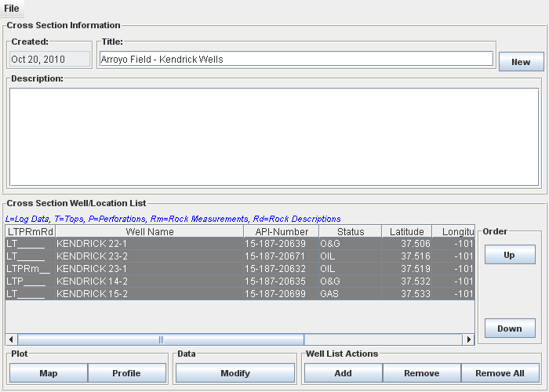Click the LTP____ data flags cell
Image resolution: width=549 pixels, height=392 pixels.
coord(31,281)
